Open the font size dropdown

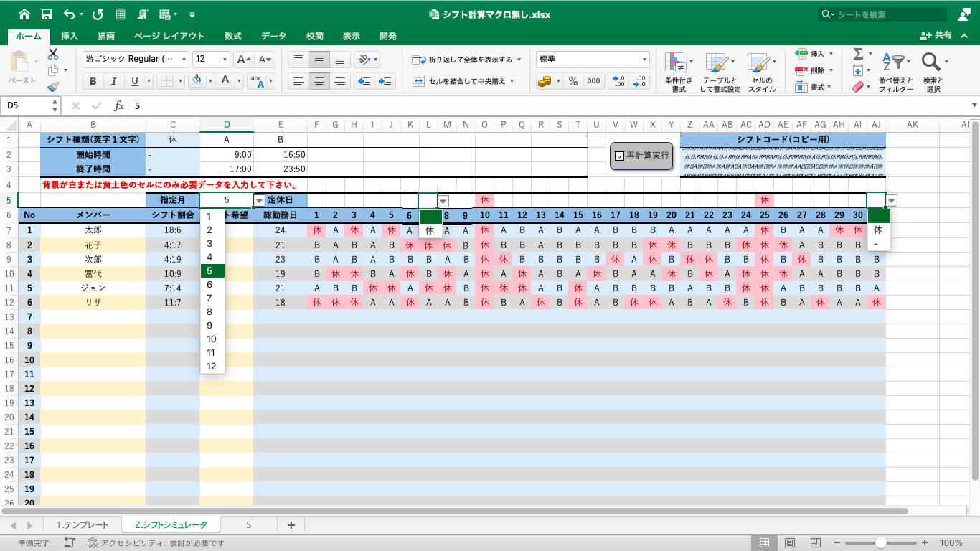coord(225,60)
